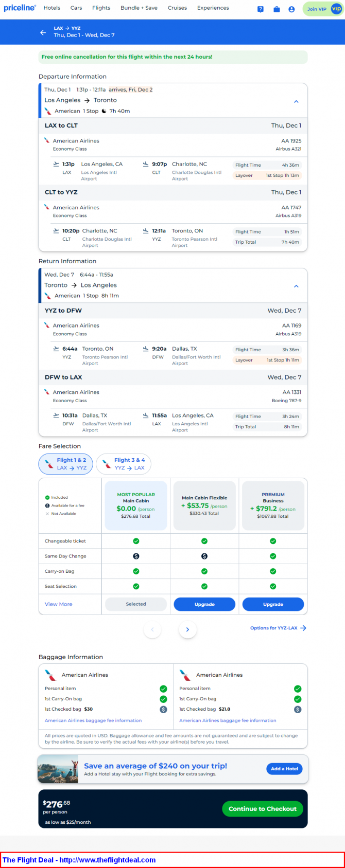The height and width of the screenshot is (868, 345).
Task: Open the user account profile icon
Action: point(291,9)
